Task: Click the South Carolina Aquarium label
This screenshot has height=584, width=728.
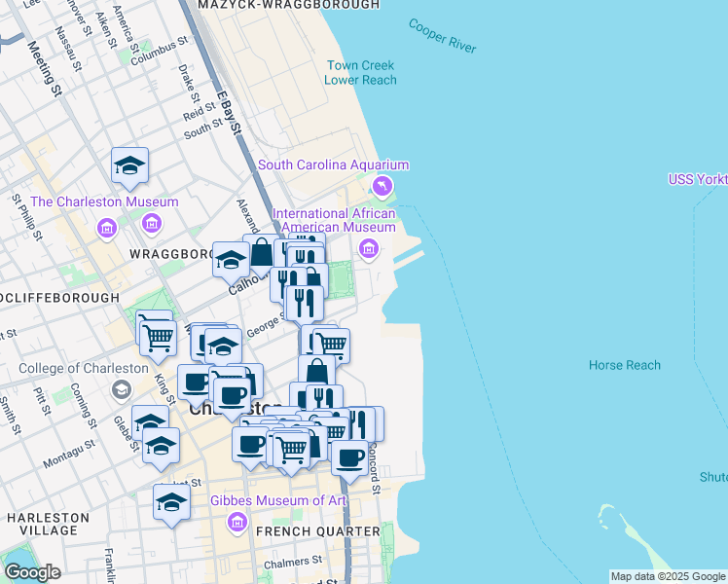Action: click(334, 164)
